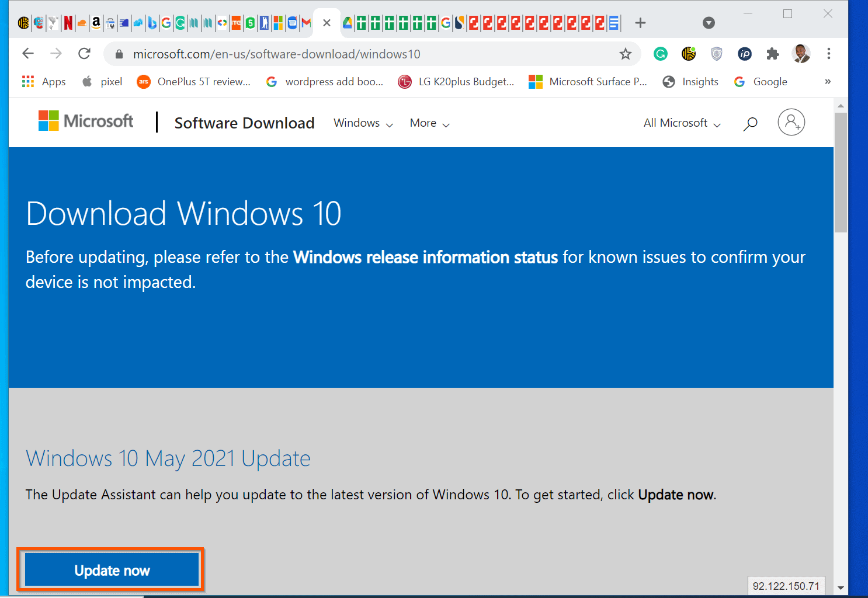
Task: Open the OnePlus 5T review bookmark
Action: (x=193, y=82)
